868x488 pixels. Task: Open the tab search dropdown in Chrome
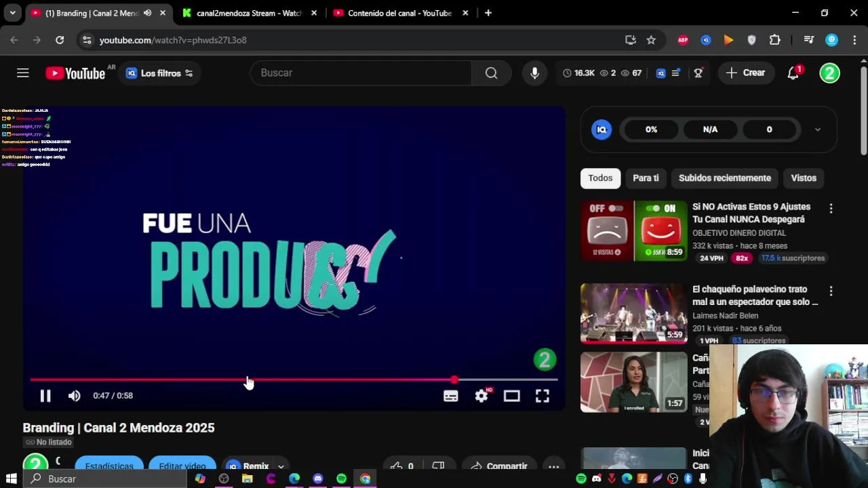(12, 13)
